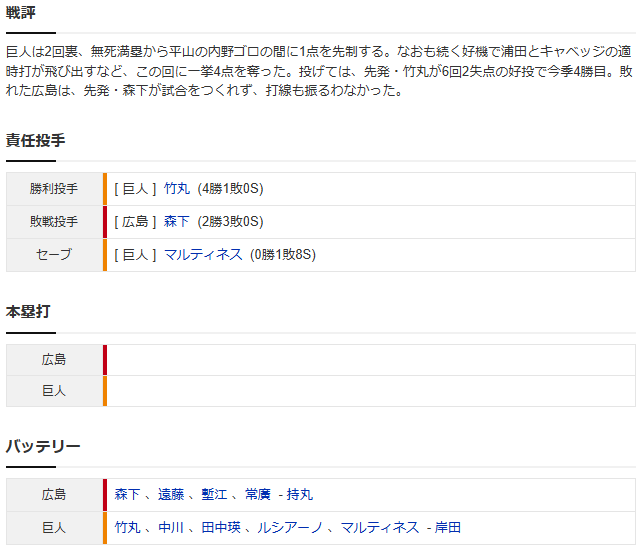Click マルティネス in 巨人 battery row
Image resolution: width=640 pixels, height=549 pixels.
pos(380,527)
